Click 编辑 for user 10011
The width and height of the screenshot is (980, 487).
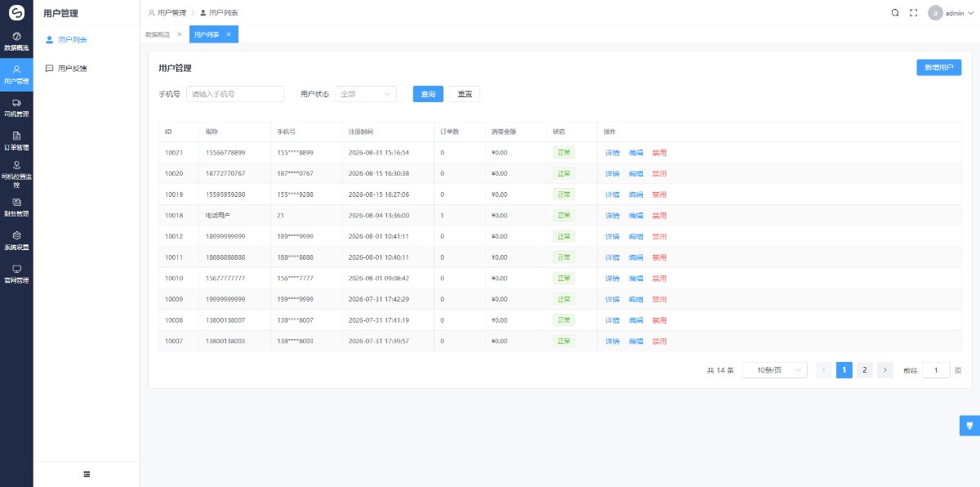pyautogui.click(x=636, y=257)
